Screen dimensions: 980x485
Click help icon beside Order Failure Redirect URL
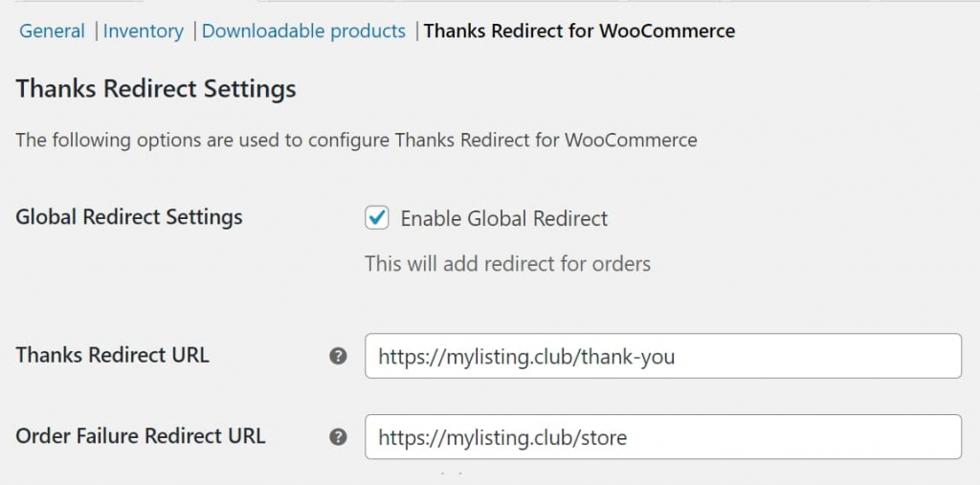338,437
